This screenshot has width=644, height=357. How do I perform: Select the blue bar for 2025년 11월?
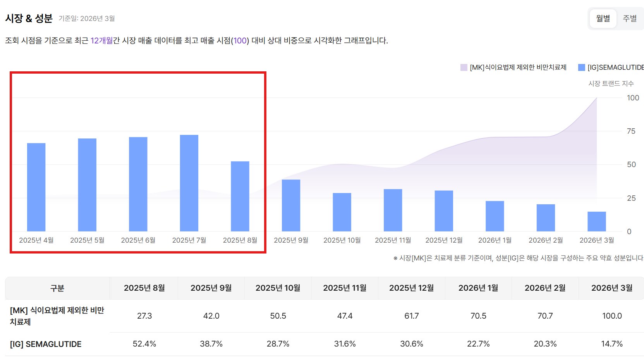click(393, 210)
